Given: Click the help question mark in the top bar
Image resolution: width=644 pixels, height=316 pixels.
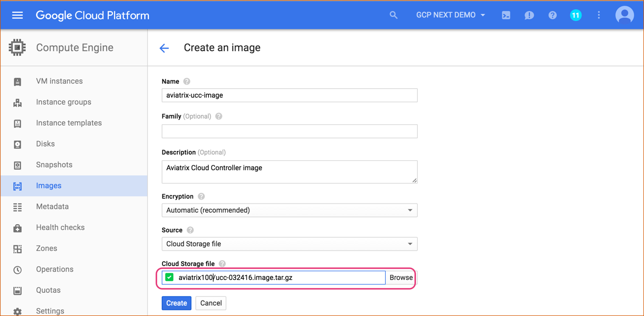Looking at the screenshot, I should tap(552, 15).
